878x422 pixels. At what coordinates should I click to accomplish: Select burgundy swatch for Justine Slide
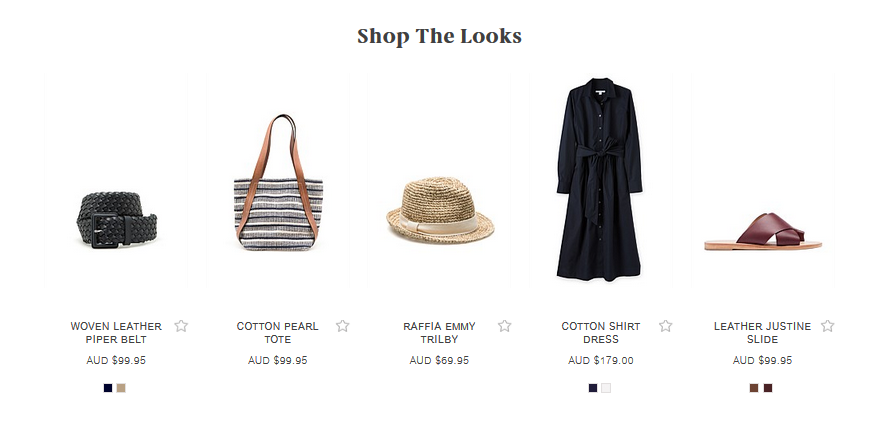tap(768, 388)
